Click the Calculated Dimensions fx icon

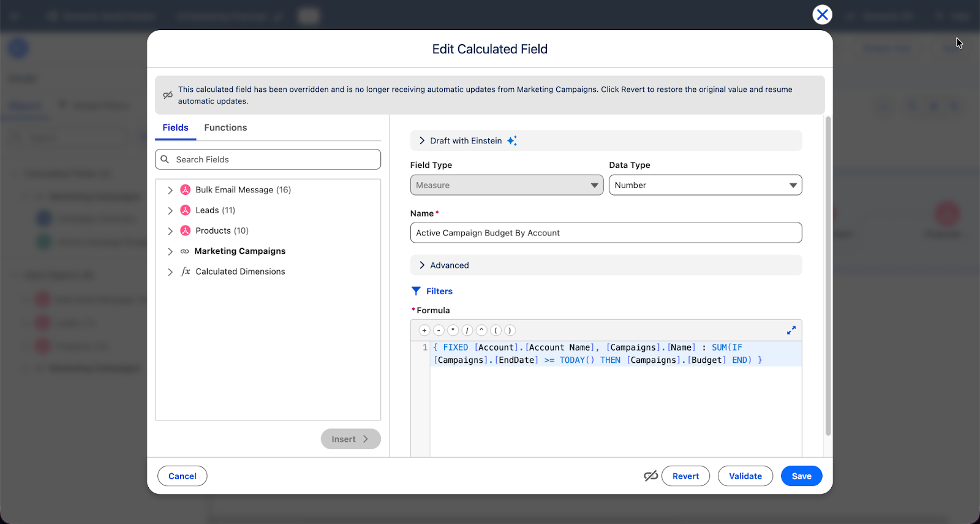[x=186, y=271]
